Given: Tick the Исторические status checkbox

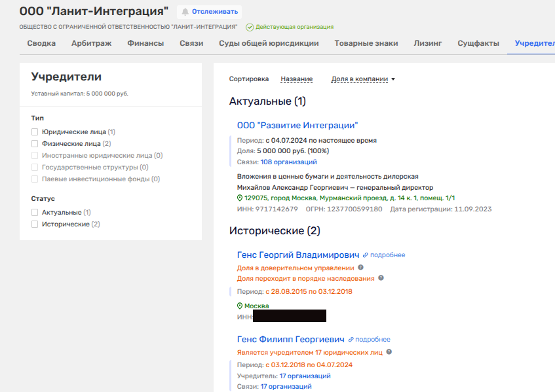Looking at the screenshot, I should pyautogui.click(x=35, y=224).
